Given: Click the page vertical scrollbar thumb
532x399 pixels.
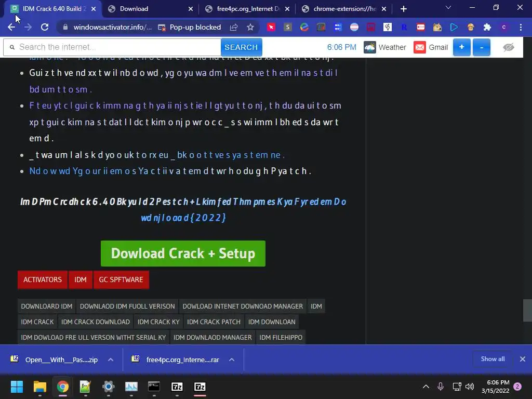Looking at the screenshot, I should (527, 310).
